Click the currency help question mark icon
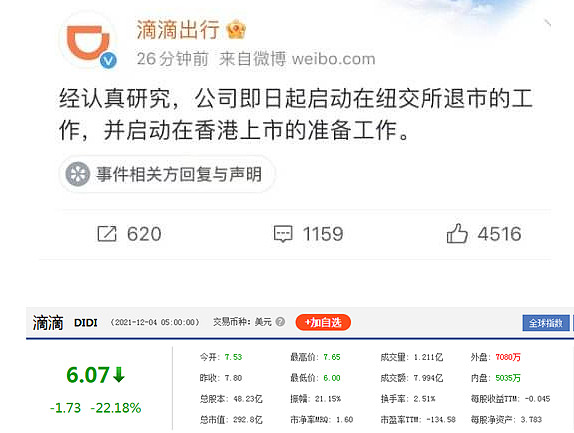The height and width of the screenshot is (433, 574). pos(280,322)
